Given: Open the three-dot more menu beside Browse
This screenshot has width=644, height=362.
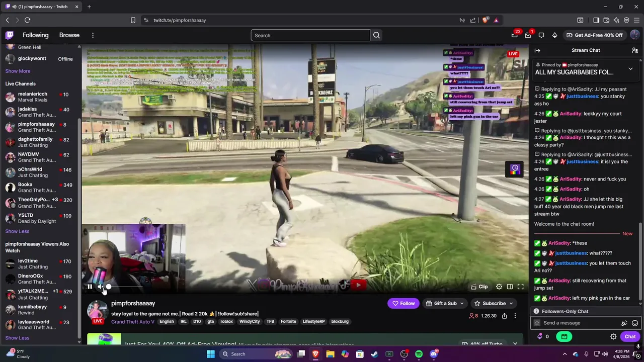Looking at the screenshot, I should coord(93,35).
